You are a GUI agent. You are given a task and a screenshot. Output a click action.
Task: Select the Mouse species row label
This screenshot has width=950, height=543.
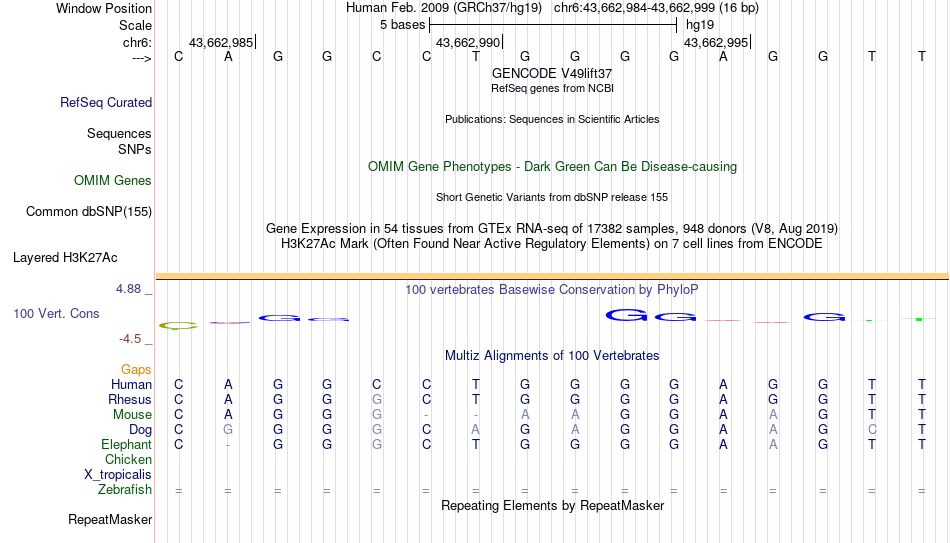pyautogui.click(x=133, y=415)
